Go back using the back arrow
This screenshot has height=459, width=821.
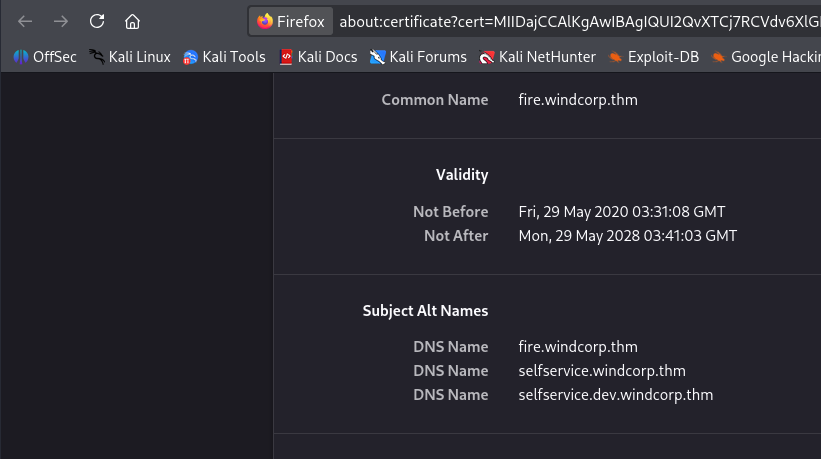click(x=26, y=21)
